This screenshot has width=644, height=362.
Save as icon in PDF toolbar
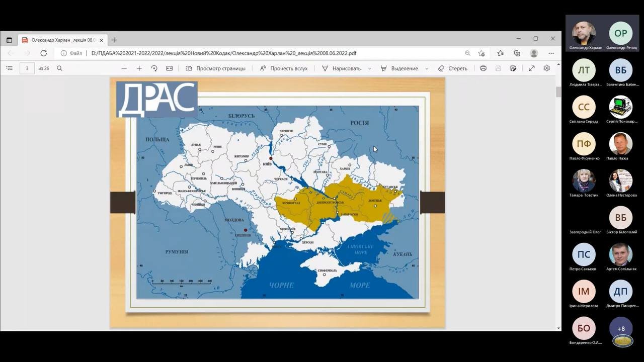[513, 68]
